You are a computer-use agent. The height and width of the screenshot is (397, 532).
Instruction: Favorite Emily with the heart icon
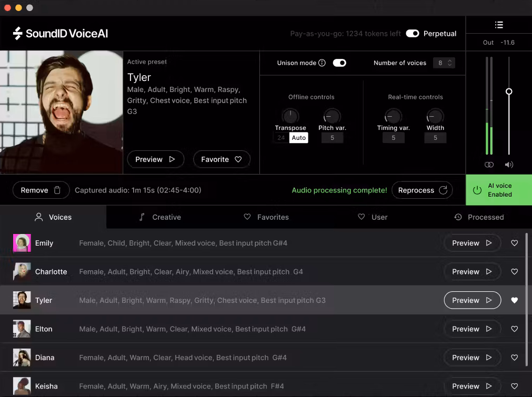point(514,243)
